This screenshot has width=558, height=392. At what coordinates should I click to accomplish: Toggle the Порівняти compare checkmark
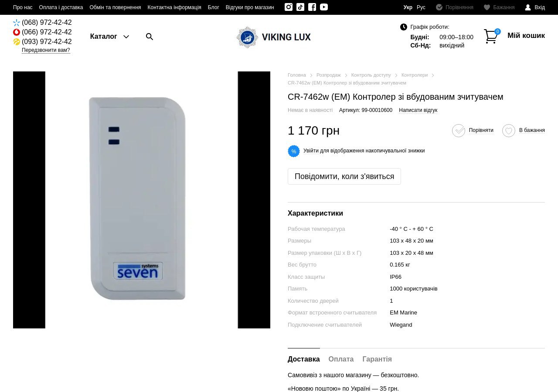point(459,131)
